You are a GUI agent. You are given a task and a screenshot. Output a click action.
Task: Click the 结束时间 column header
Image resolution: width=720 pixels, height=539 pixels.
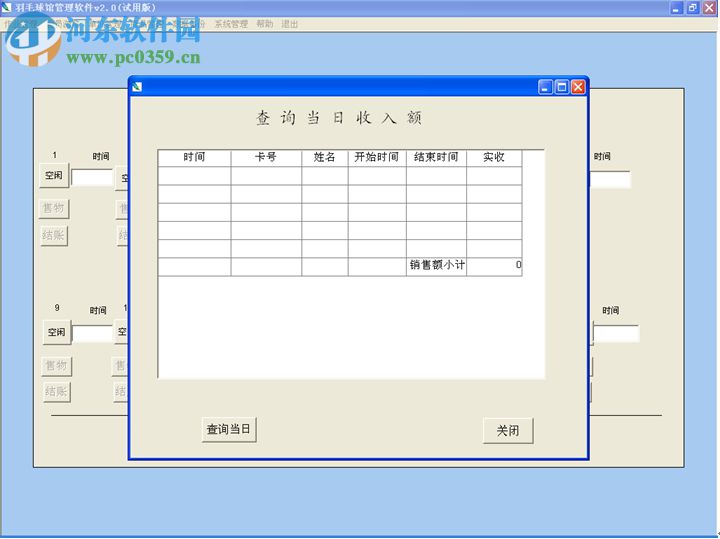click(436, 157)
